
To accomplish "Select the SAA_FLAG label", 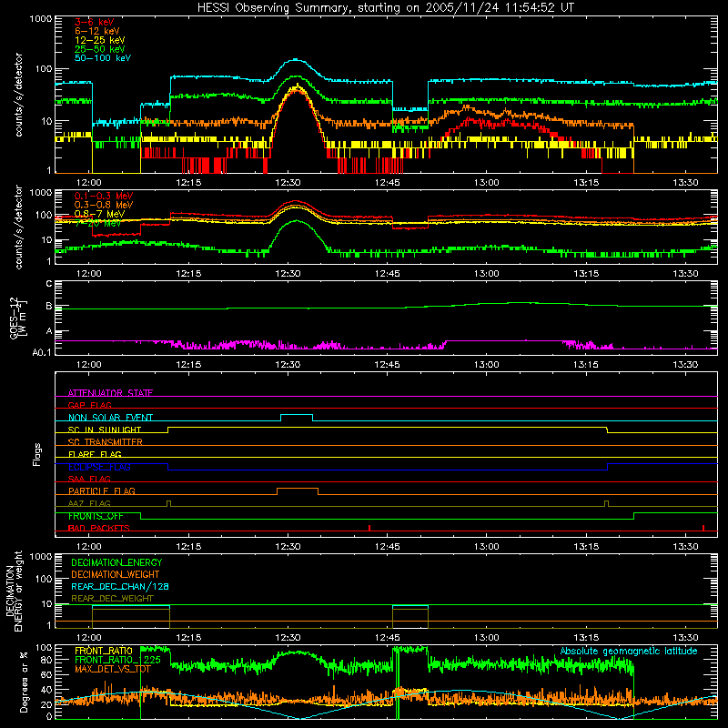I will [89, 479].
